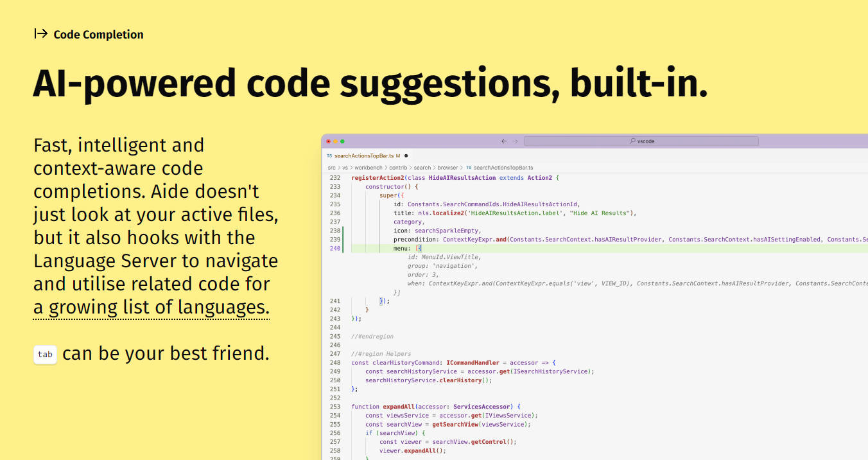868x460 pixels.
Task: Expand the workbench breadcrumb segment
Action: (369, 168)
